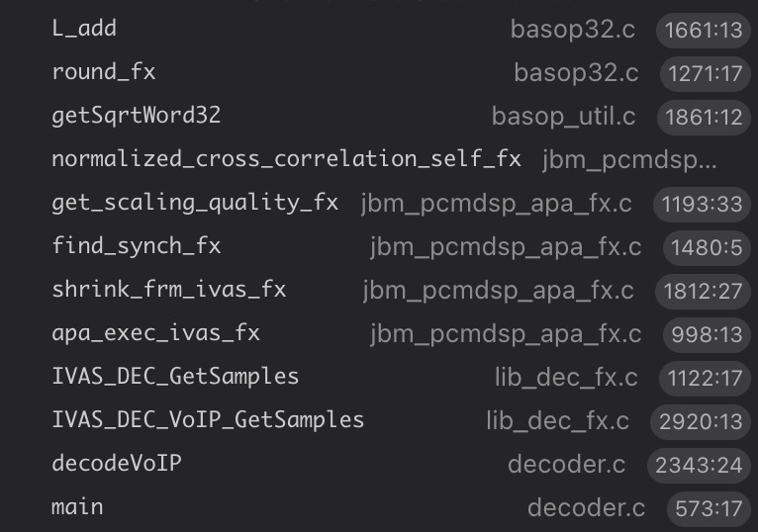This screenshot has width=758, height=532.
Task: Jump to the shrink_frm_ivas_fx frame
Action: (x=168, y=290)
